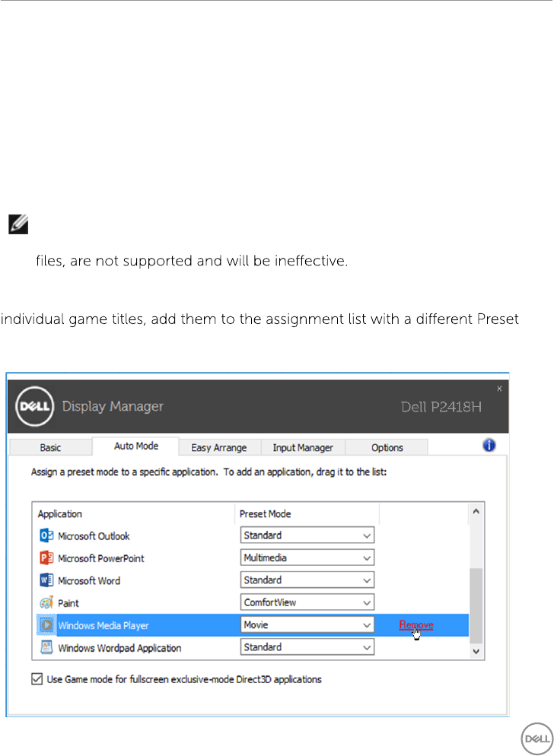
Task: Click the Microsoft PowerPoint app icon
Action: click(46, 557)
